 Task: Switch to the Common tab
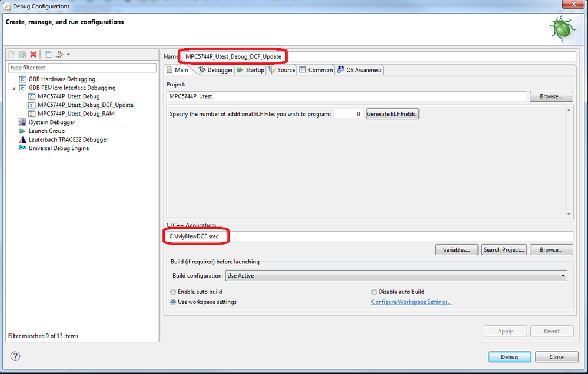tap(316, 70)
